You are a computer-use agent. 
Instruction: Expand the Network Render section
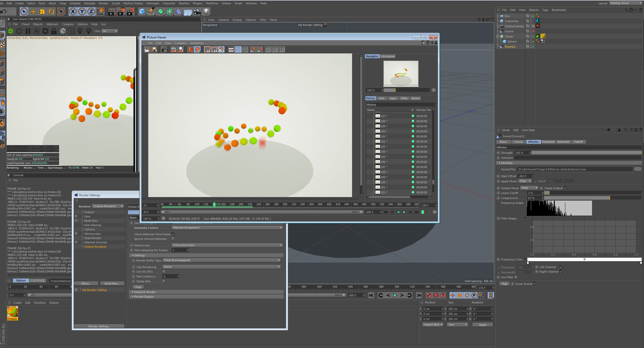[145, 292]
